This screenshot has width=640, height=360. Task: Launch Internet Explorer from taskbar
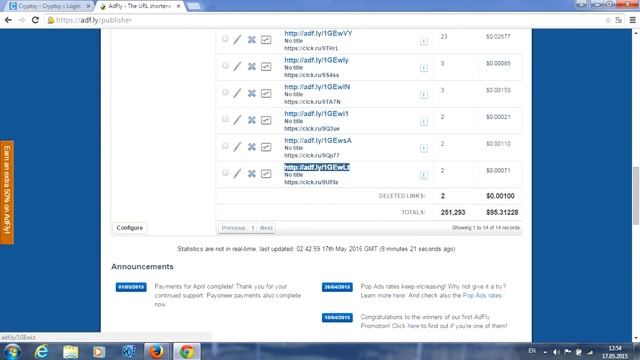(x=41, y=351)
